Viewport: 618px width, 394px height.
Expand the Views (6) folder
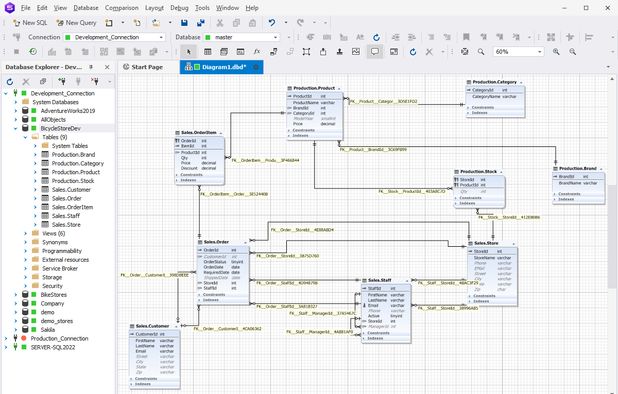[25, 233]
